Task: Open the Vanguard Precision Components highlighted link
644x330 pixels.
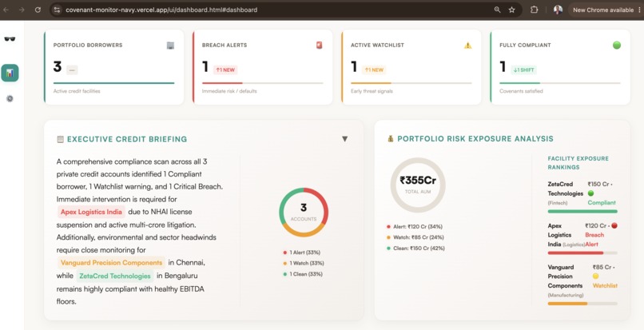Action: click(111, 263)
